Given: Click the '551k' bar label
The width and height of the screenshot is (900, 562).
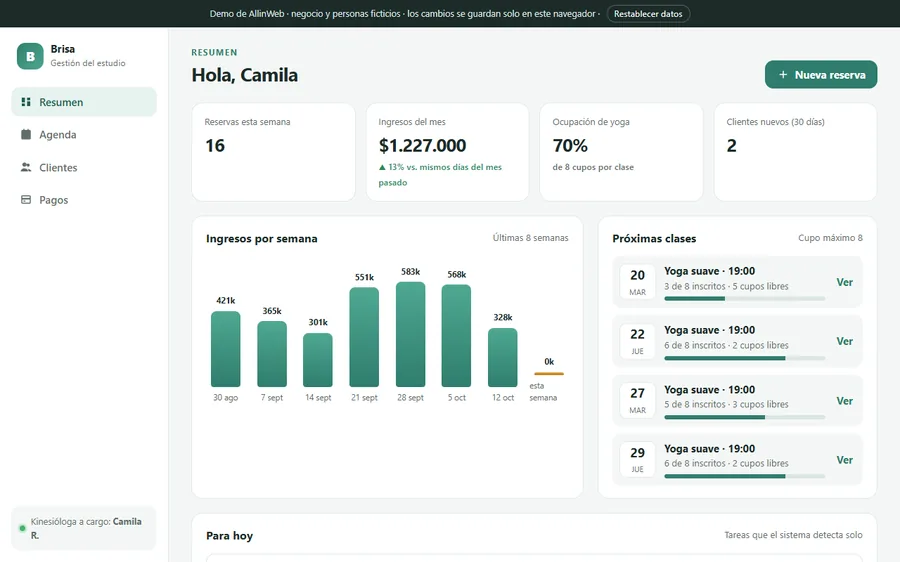Looking at the screenshot, I should pyautogui.click(x=364, y=277).
